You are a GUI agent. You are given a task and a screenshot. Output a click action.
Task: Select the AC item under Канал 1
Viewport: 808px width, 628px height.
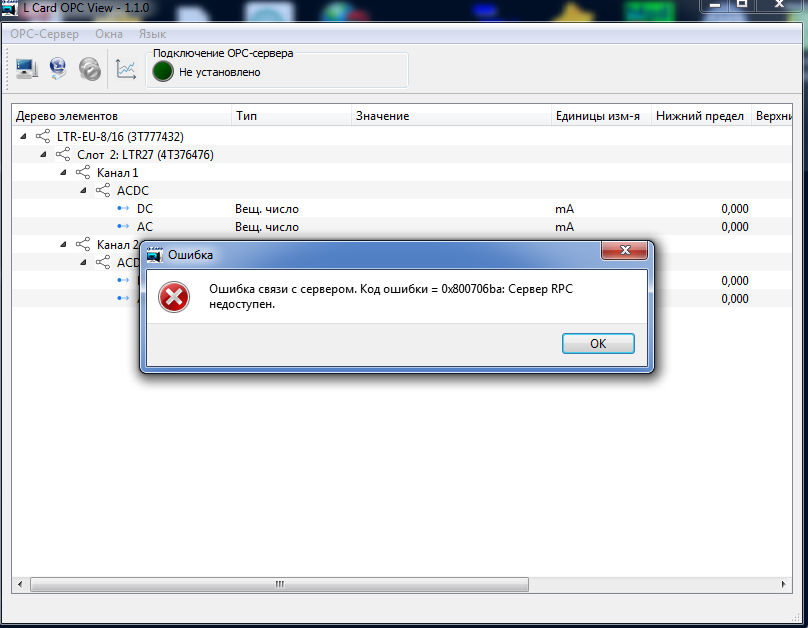pyautogui.click(x=145, y=227)
